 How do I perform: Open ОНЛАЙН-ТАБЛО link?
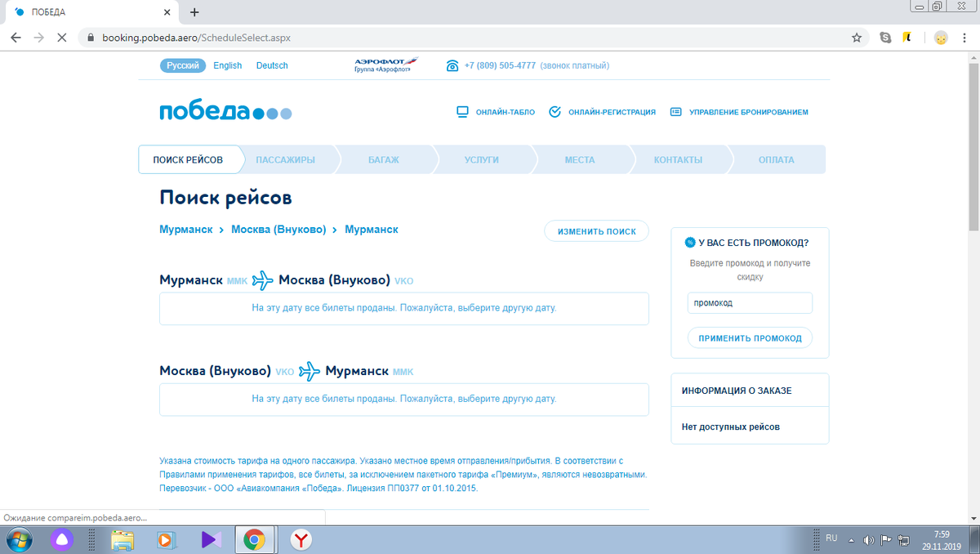click(506, 112)
